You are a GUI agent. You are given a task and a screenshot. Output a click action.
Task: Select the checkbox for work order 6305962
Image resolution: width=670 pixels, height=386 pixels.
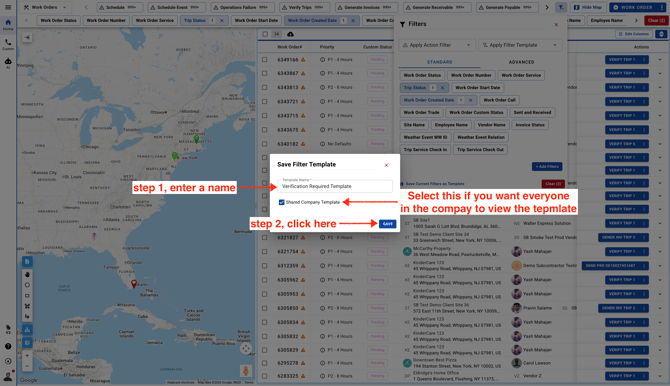[264, 280]
